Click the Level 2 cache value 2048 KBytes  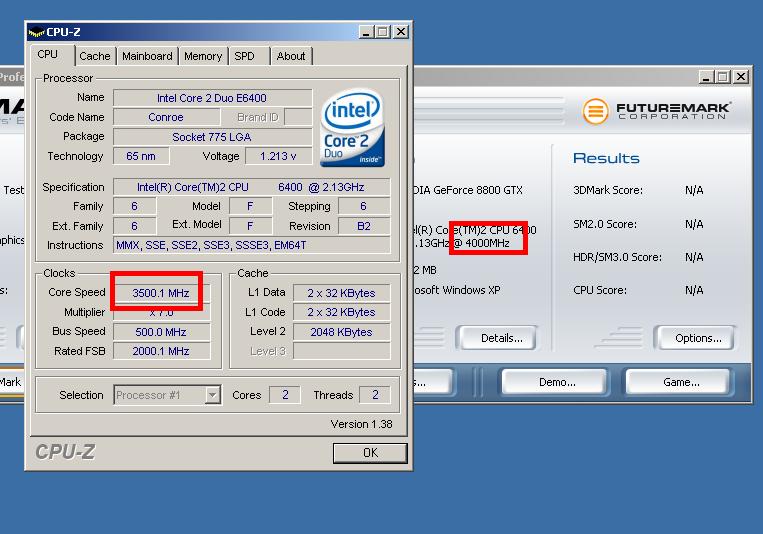(342, 332)
